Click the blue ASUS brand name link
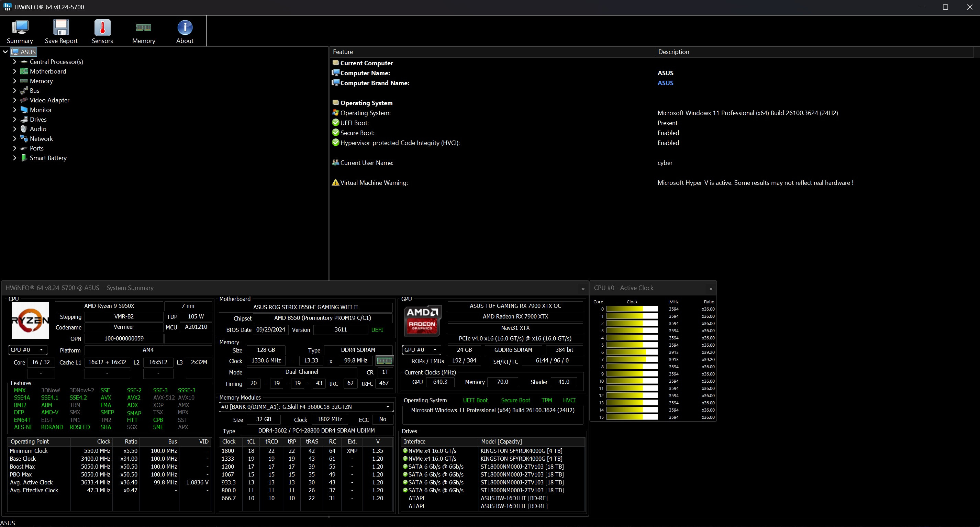Screen dimensions: 980x527 pos(665,83)
